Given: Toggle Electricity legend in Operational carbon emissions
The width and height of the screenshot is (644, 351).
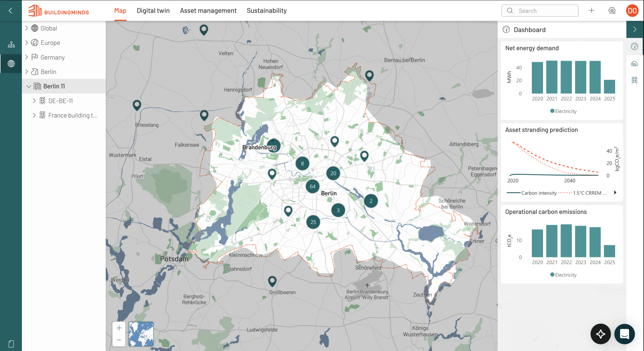Looking at the screenshot, I should 563,275.
